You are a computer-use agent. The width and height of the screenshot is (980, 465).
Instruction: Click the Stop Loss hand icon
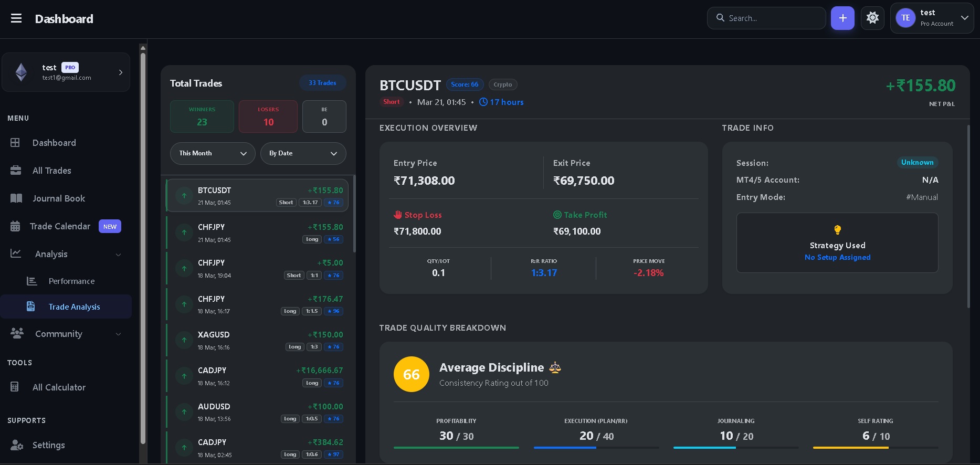[x=398, y=215]
